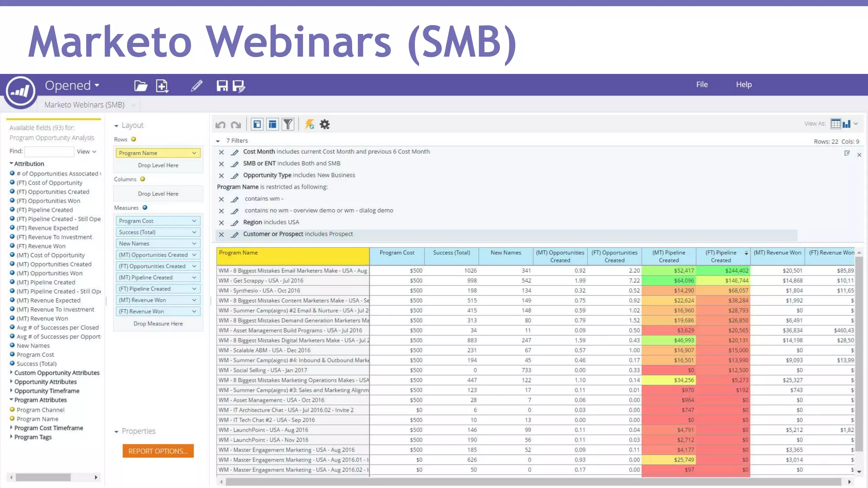Click the redo arrow icon
The width and height of the screenshot is (868, 488).
click(236, 125)
